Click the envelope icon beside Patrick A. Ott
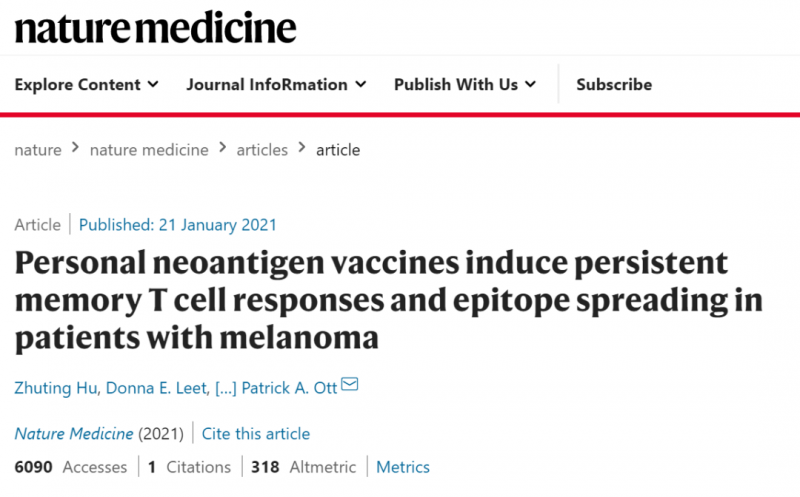 349,384
